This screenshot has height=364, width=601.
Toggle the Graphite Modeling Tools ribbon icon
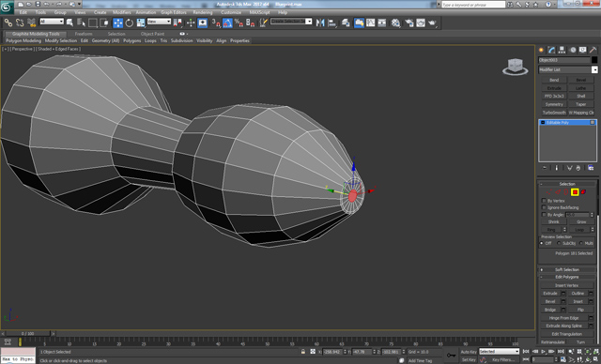tap(359, 23)
